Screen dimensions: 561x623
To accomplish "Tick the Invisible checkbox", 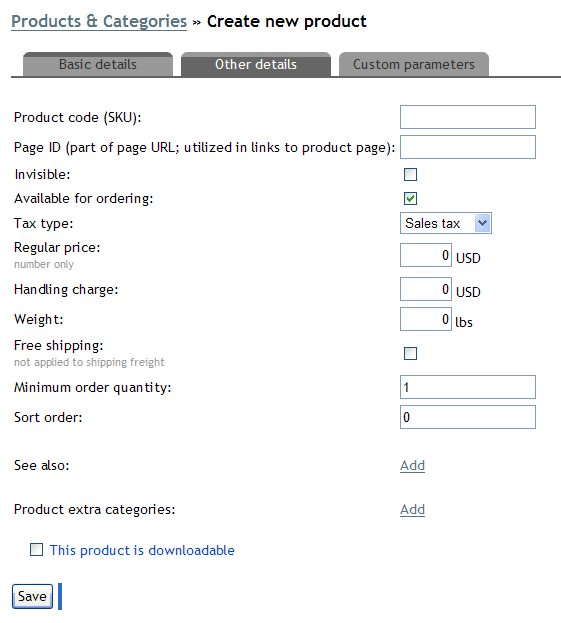I will (410, 174).
